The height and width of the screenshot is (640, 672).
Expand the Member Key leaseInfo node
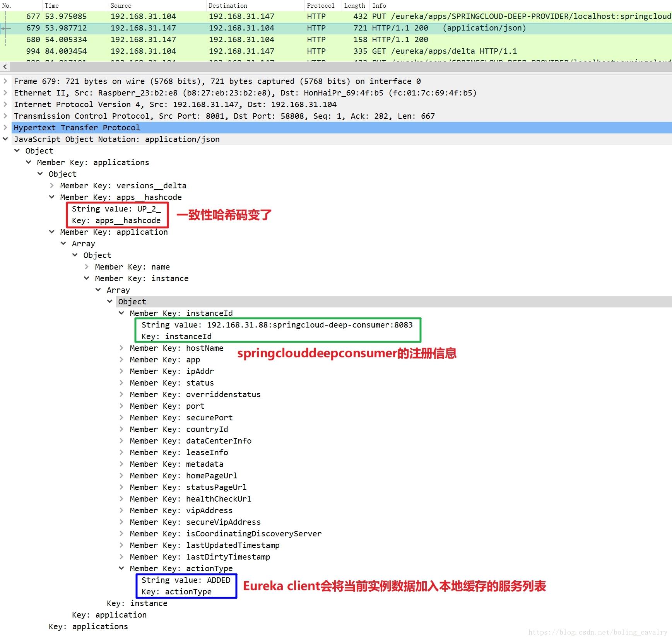[121, 452]
